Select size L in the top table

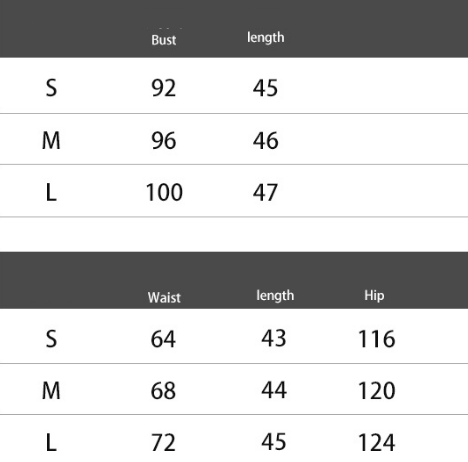point(51,193)
